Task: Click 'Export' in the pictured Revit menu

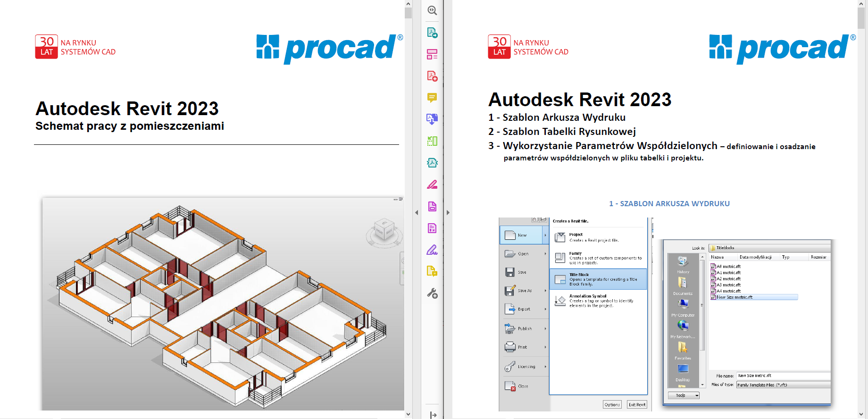Action: click(524, 309)
